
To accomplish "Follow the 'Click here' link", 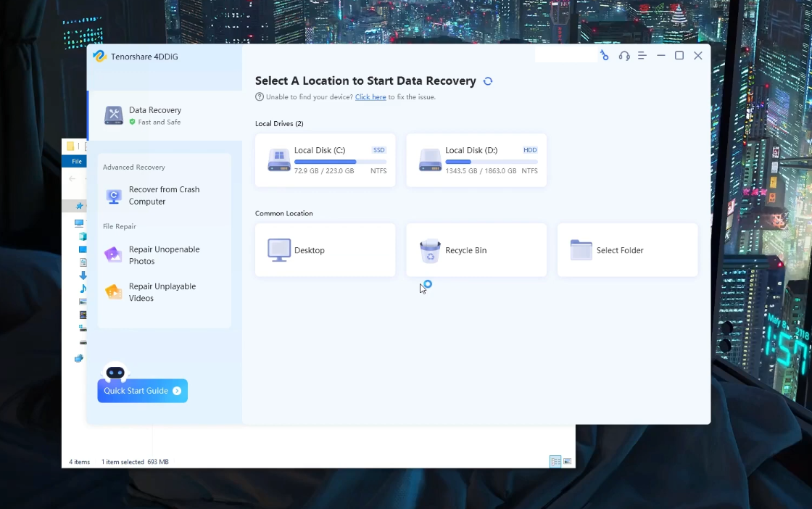I will click(370, 97).
